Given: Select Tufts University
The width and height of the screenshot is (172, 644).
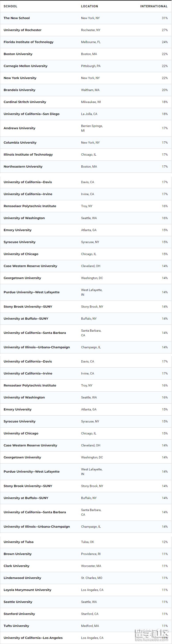Looking at the screenshot, I should pyautogui.click(x=16, y=626).
